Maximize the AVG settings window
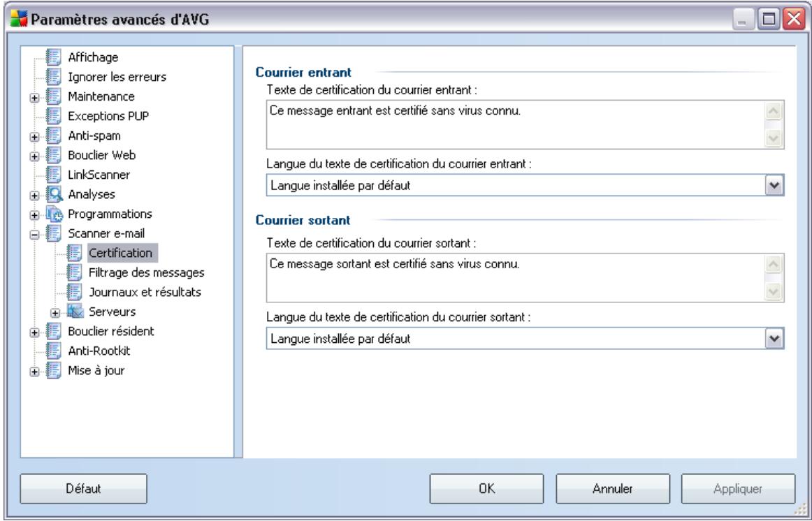 769,20
